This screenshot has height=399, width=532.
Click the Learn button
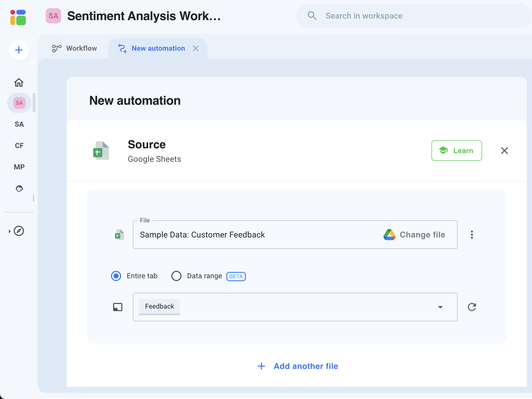[x=456, y=151]
